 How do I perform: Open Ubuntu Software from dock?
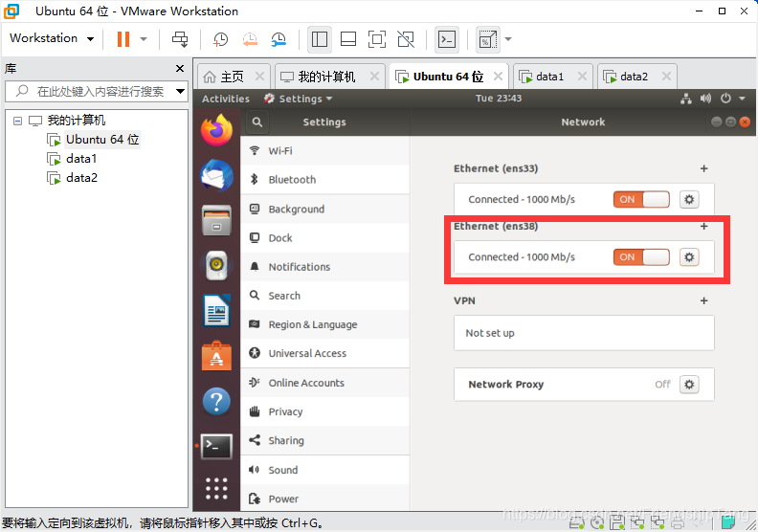tap(216, 356)
